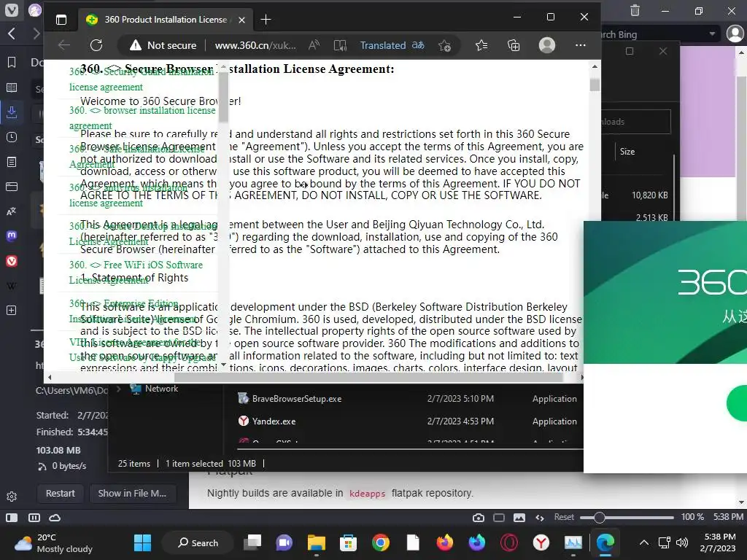Open Windows Start button
The height and width of the screenshot is (560, 747).
pos(142,542)
